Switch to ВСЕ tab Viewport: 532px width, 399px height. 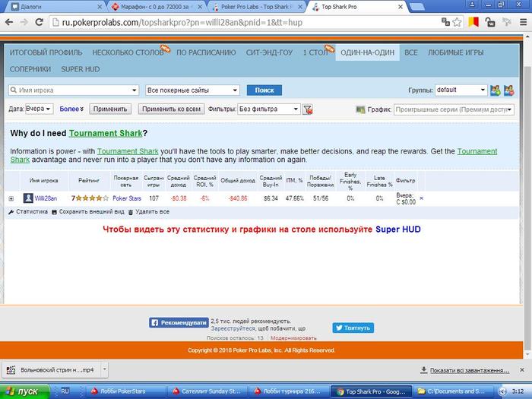[411, 52]
